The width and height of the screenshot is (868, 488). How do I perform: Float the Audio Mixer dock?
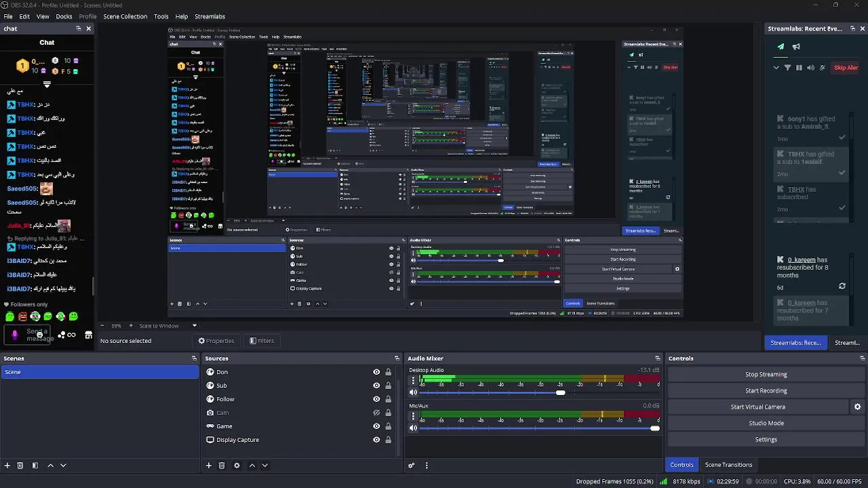click(657, 359)
